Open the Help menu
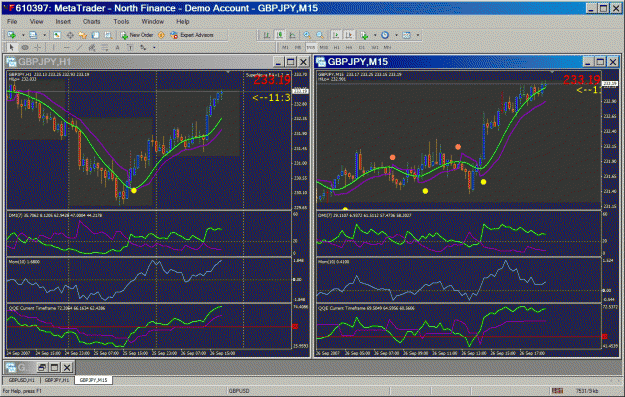Image resolution: width=625 pixels, height=397 pixels. click(183, 22)
